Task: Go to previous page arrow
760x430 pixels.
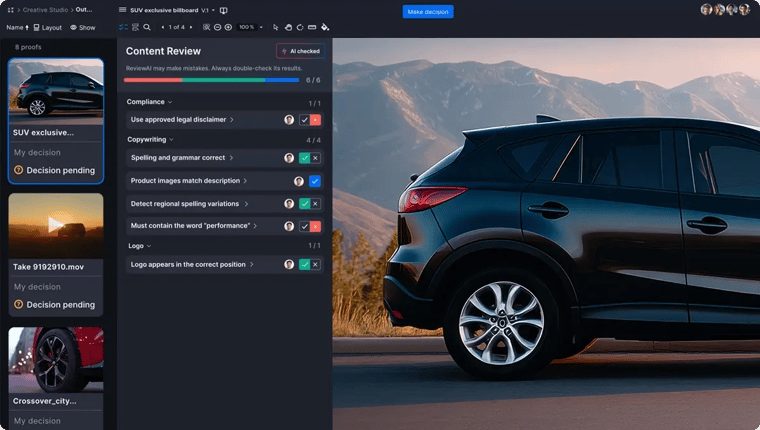Action: point(162,27)
